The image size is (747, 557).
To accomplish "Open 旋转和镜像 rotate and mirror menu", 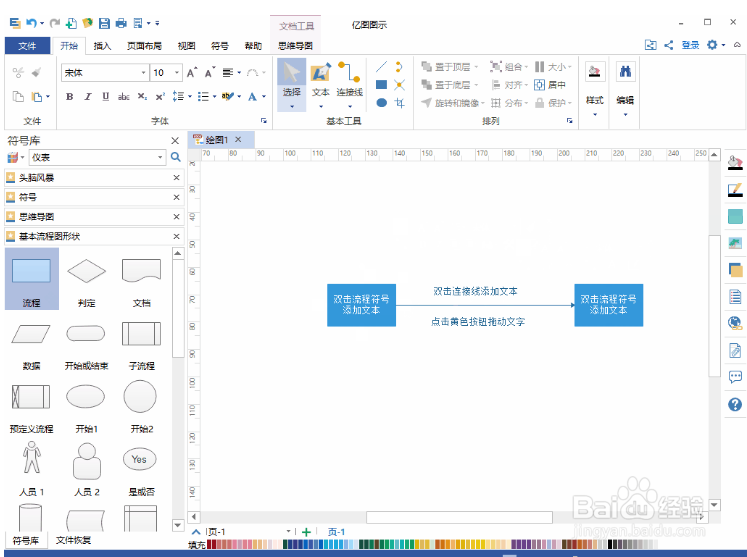I will pyautogui.click(x=453, y=103).
